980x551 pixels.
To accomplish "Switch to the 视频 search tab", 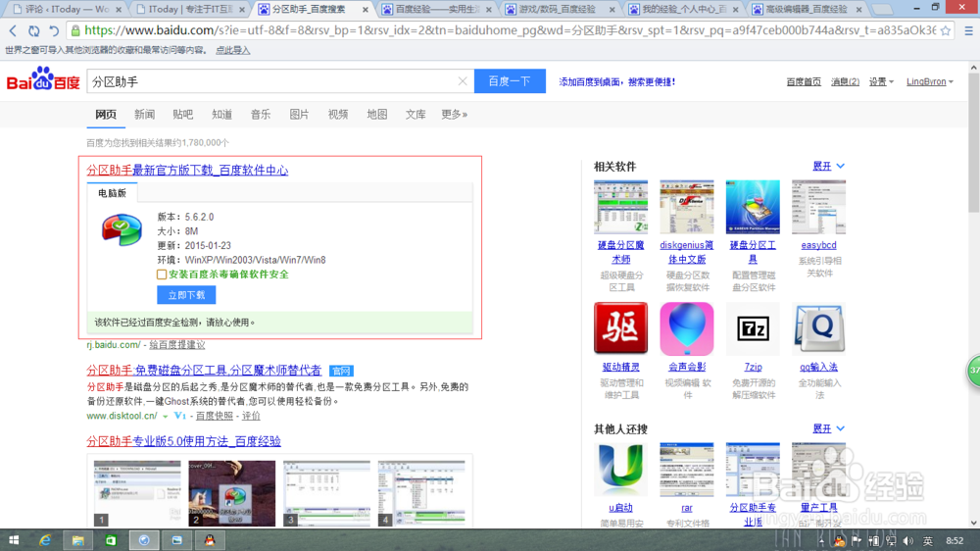I will [x=338, y=115].
